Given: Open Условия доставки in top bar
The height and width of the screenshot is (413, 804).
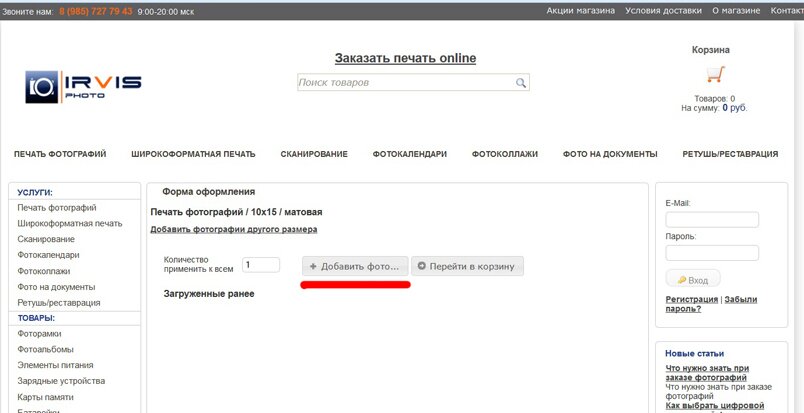Looking at the screenshot, I should tap(663, 11).
